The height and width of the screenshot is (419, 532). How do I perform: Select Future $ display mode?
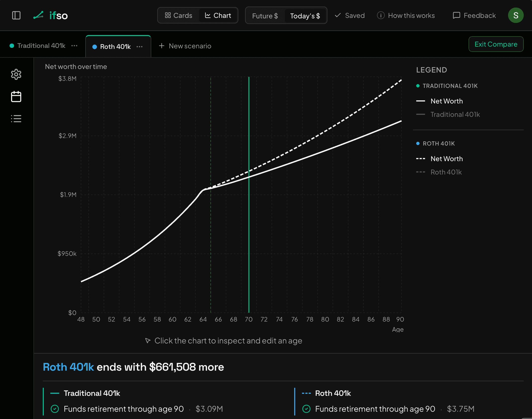pos(265,16)
